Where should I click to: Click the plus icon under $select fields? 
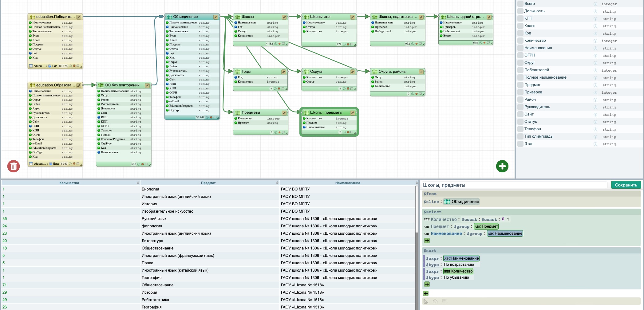click(x=427, y=241)
